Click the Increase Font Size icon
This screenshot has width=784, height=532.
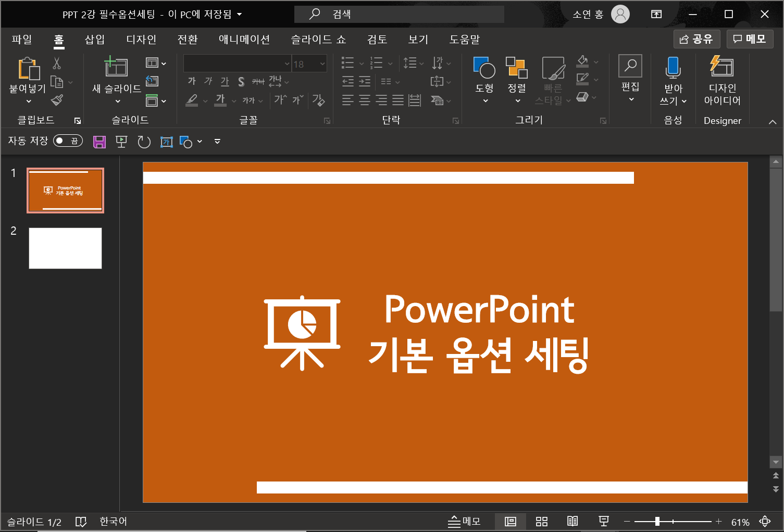tap(280, 99)
